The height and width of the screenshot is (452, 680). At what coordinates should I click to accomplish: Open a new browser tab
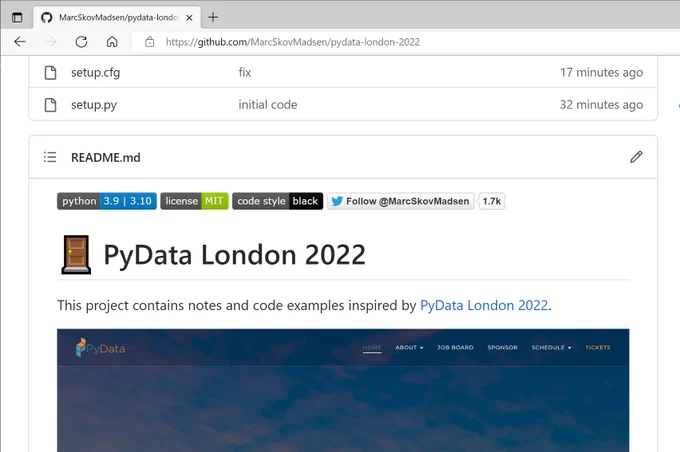pos(213,17)
